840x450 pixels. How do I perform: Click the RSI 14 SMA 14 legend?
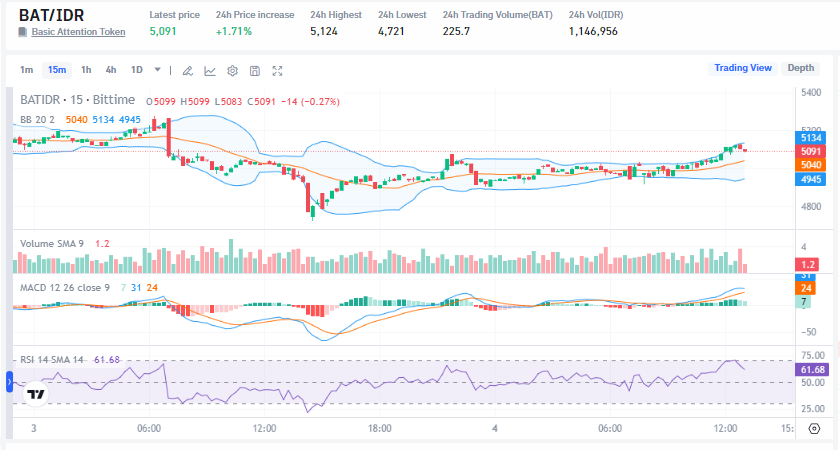[x=52, y=359]
